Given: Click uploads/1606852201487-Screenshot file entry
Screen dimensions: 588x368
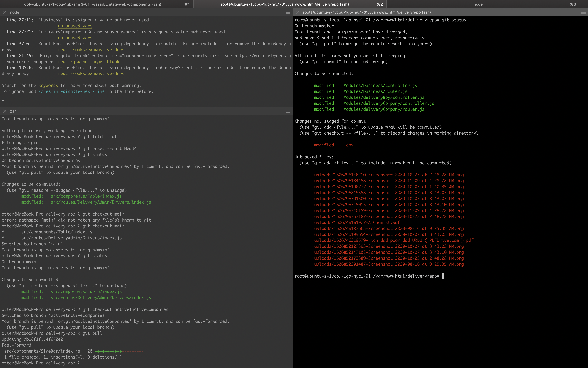Looking at the screenshot, I should pyautogui.click(x=389, y=264).
